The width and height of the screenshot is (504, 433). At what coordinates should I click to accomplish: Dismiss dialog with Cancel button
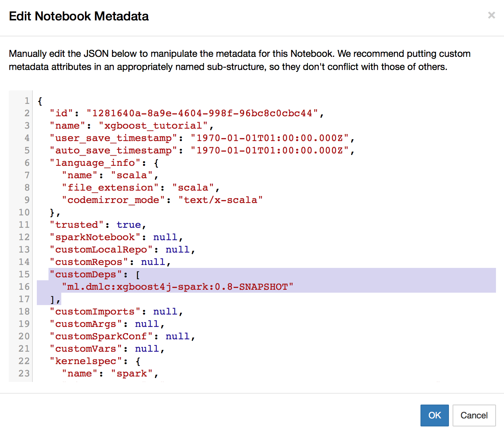474,415
